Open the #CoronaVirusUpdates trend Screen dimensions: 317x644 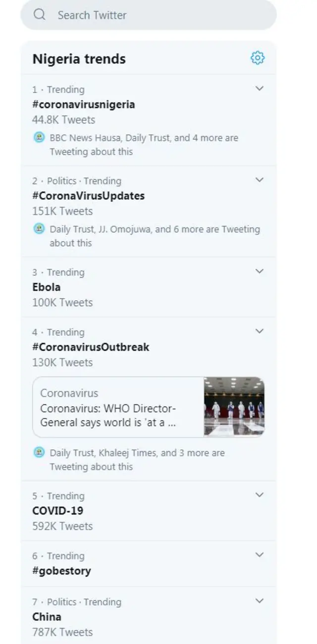pos(88,196)
